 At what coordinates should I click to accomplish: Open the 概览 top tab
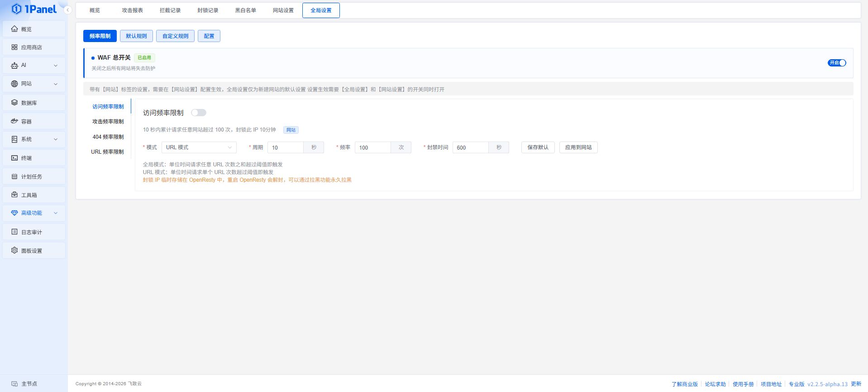coord(95,10)
